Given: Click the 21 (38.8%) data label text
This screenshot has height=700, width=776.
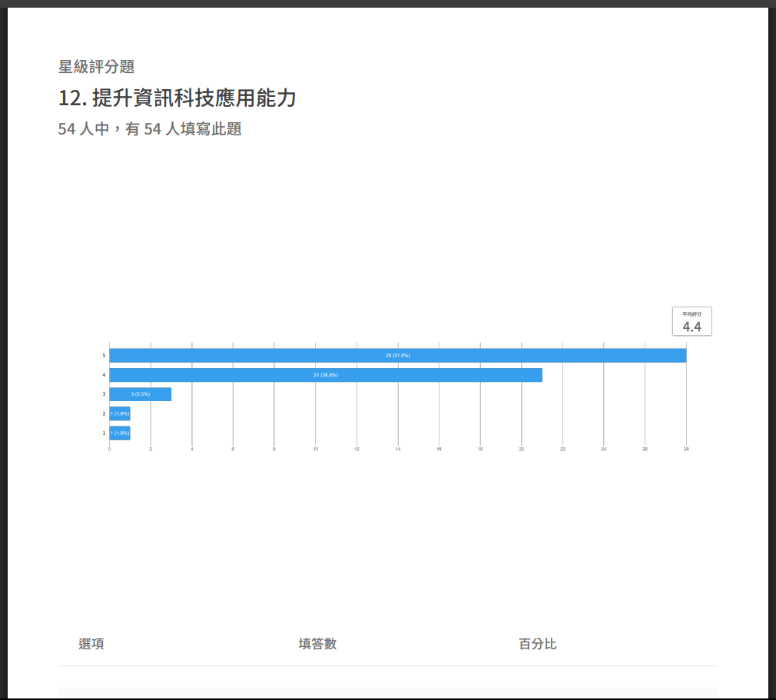Looking at the screenshot, I should [326, 375].
